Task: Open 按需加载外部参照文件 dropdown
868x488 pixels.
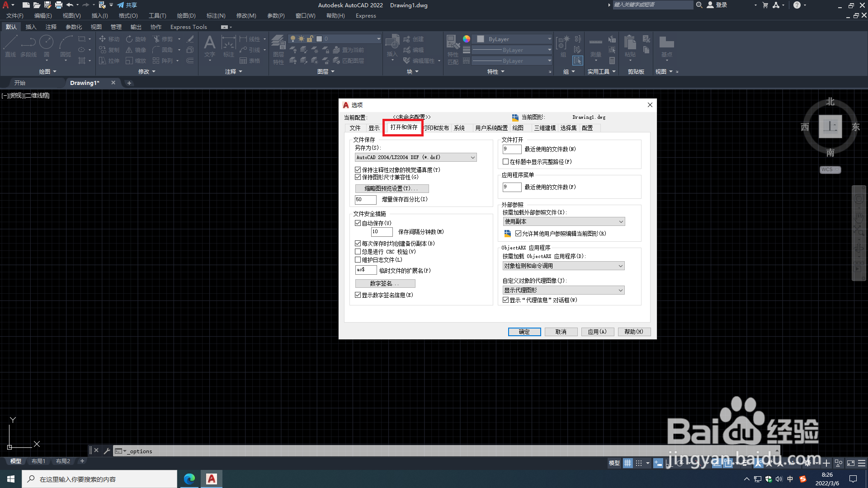Action: (x=564, y=221)
